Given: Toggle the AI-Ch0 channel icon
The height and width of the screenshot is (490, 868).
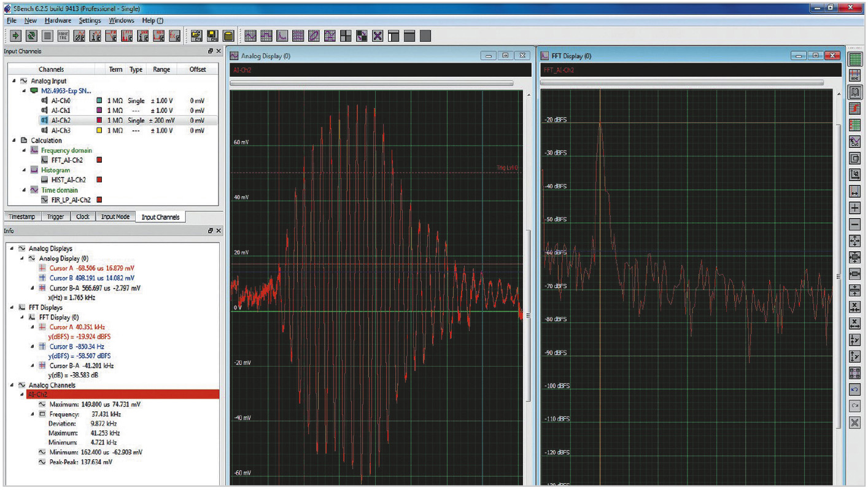Looking at the screenshot, I should 44,101.
